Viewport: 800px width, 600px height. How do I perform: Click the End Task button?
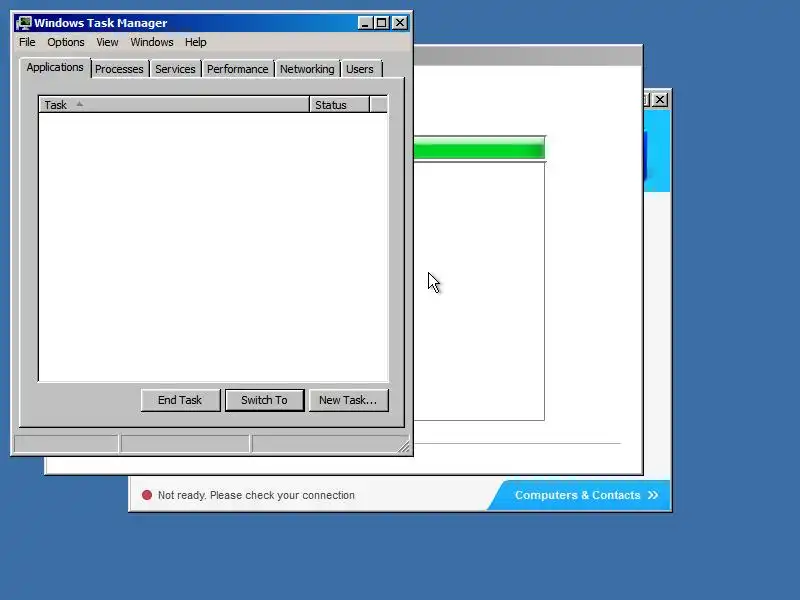pyautogui.click(x=180, y=400)
